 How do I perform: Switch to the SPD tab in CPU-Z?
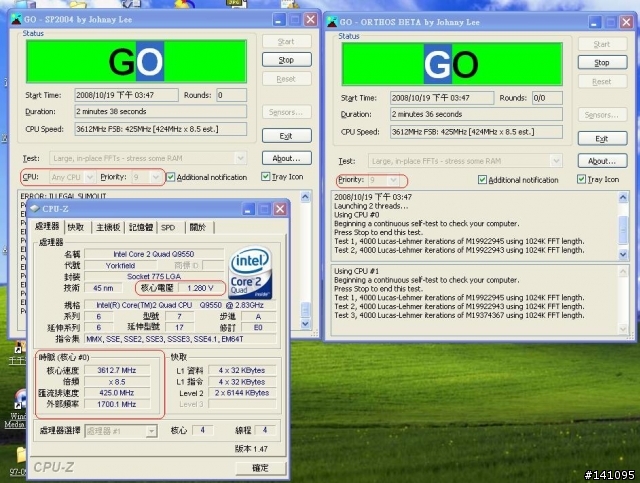(168, 227)
